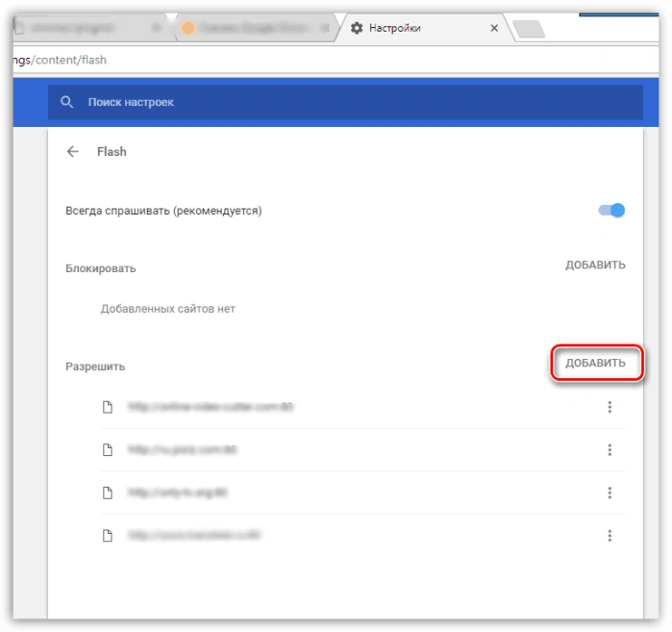Viewport: 672px width, 632px height.
Task: Click the Поиск настроек search field
Action: click(x=345, y=102)
